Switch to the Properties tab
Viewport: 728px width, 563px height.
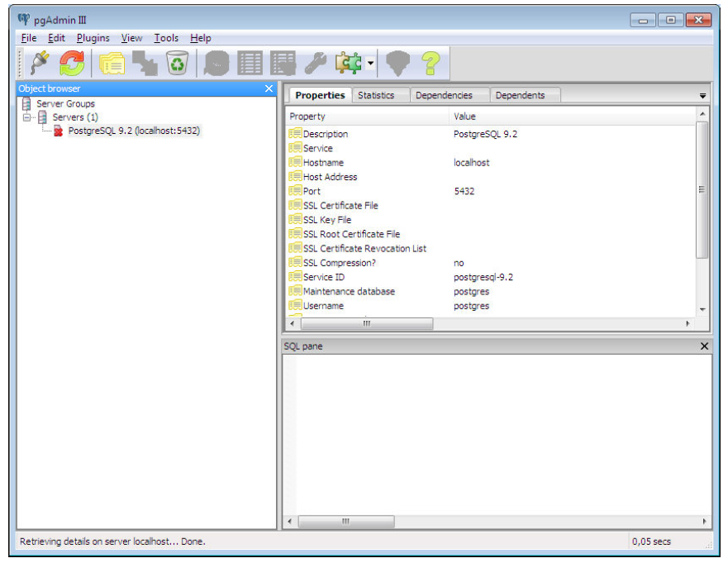tap(320, 95)
